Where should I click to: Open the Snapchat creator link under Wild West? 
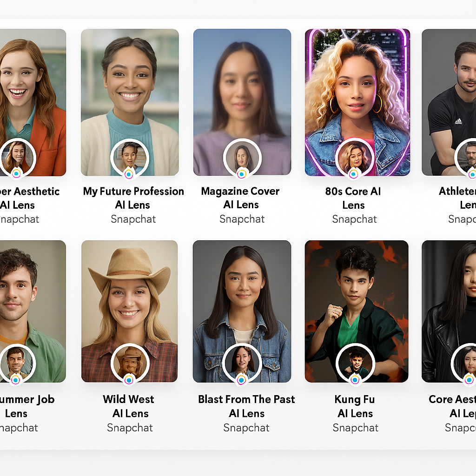click(x=130, y=428)
